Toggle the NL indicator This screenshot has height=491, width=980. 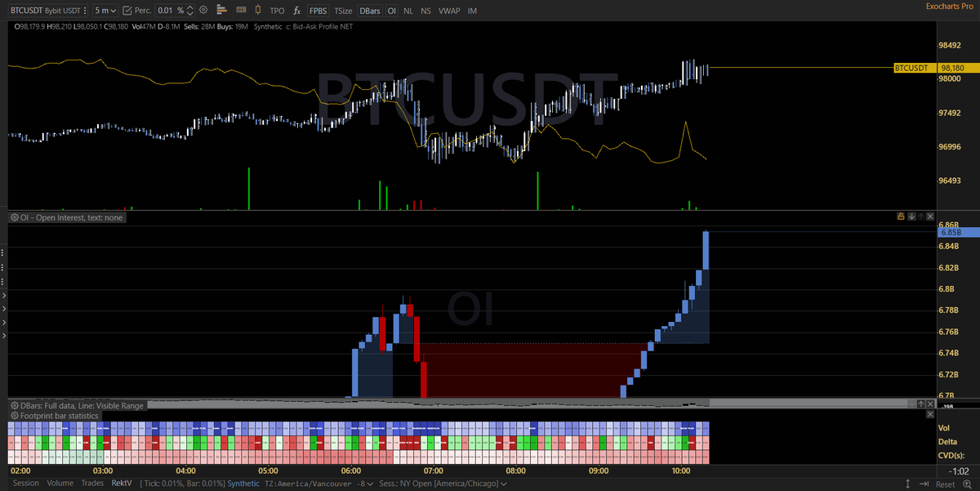(x=408, y=11)
